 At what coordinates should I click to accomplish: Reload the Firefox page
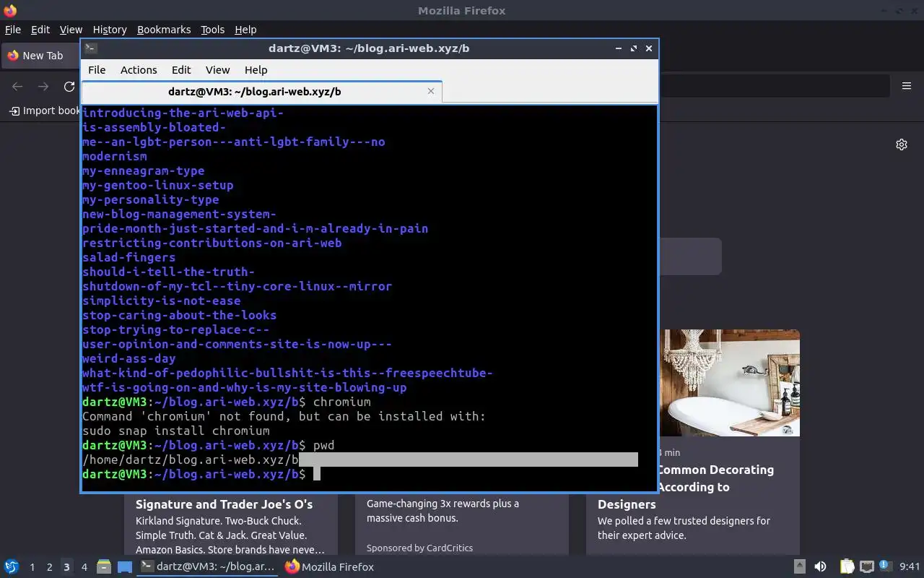(69, 87)
